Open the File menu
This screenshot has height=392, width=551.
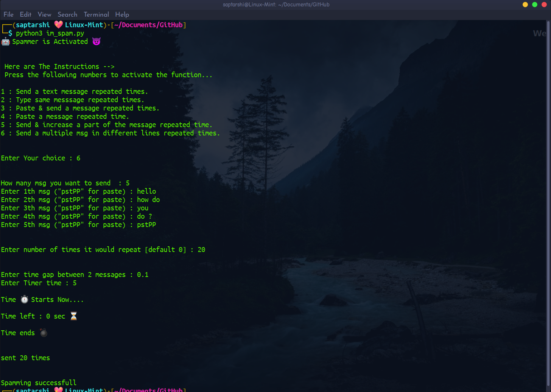pos(8,14)
